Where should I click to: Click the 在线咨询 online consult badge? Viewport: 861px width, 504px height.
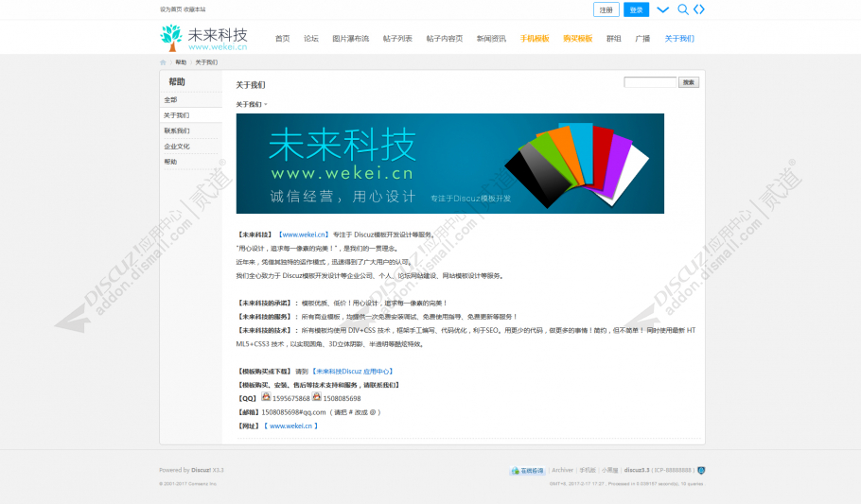(x=527, y=471)
